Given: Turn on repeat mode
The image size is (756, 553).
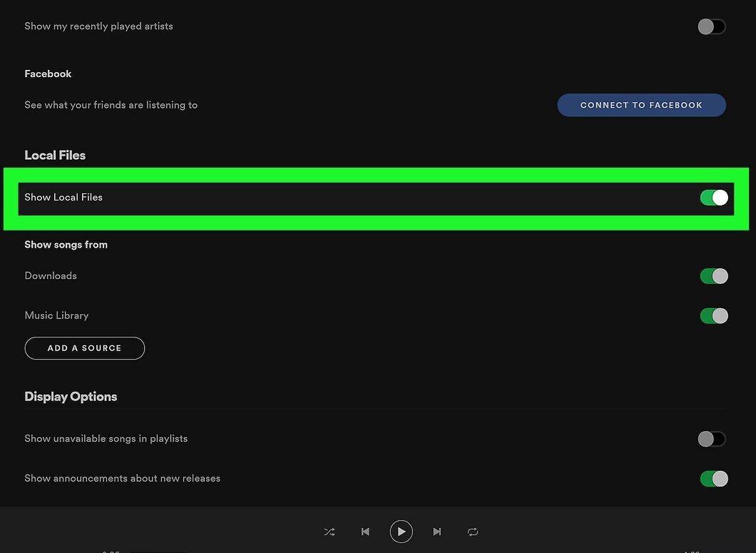Looking at the screenshot, I should [x=473, y=532].
